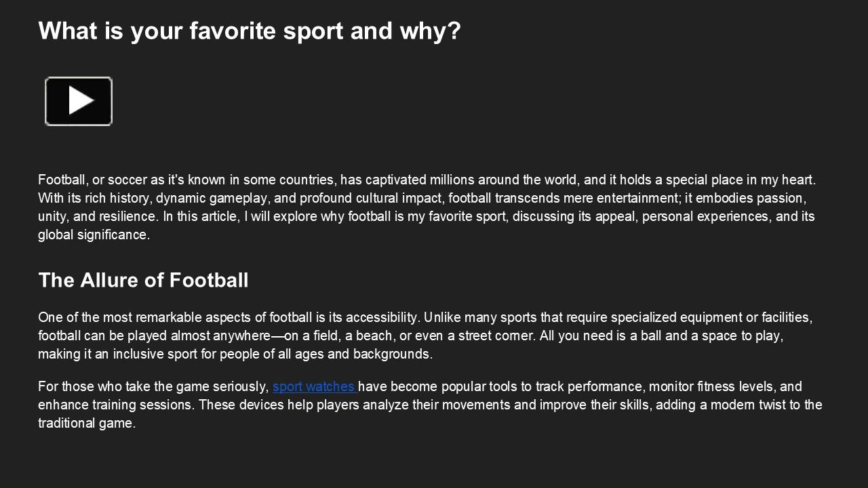This screenshot has width=868, height=488.
Task: Click the underlined sport watches hyperlink
Action: 313,386
